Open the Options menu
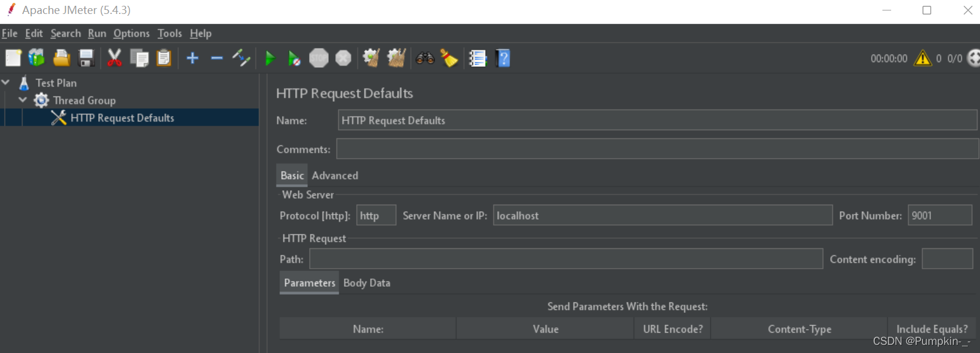 (131, 33)
